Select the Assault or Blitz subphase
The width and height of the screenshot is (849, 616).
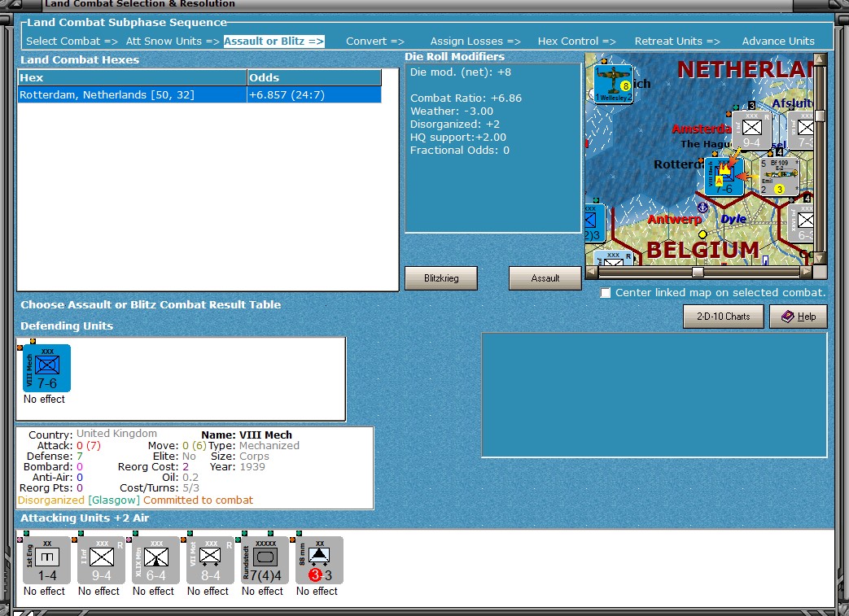click(x=274, y=42)
